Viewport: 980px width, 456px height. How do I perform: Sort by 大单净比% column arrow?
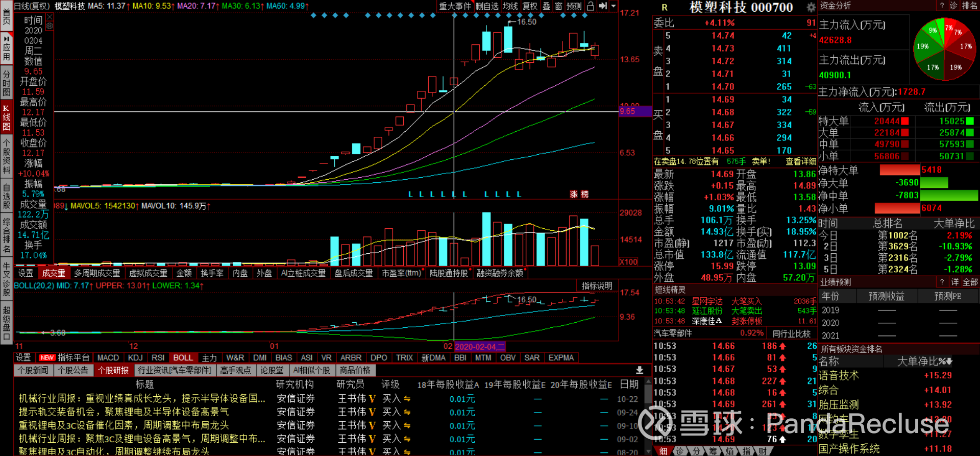click(949, 362)
